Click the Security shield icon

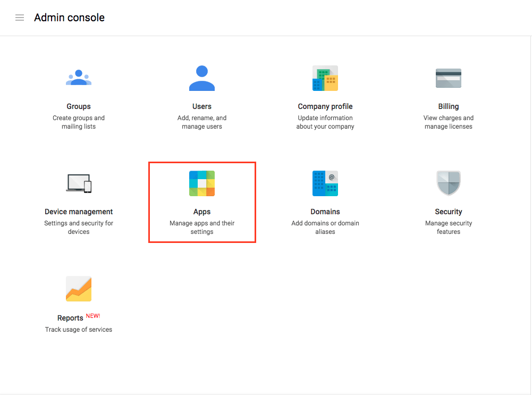[x=449, y=183]
